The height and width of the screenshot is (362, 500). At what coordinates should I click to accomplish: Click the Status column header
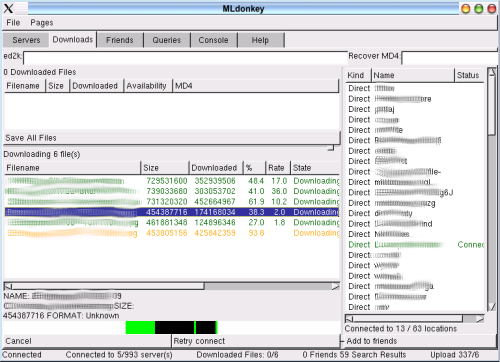469,75
